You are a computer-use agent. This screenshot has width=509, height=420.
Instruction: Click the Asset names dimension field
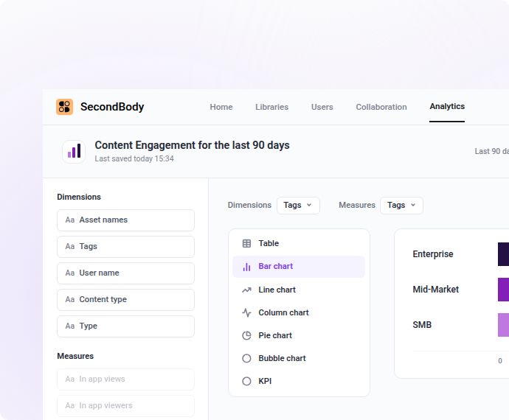click(125, 220)
